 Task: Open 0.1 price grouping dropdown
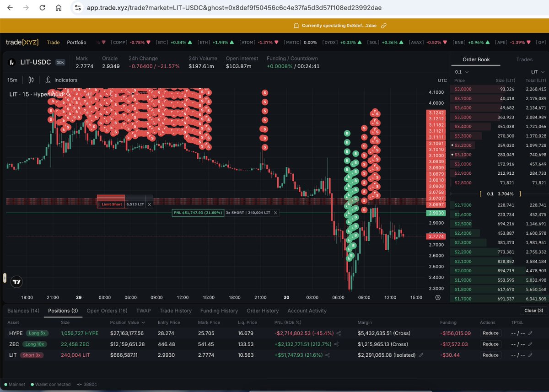click(462, 72)
